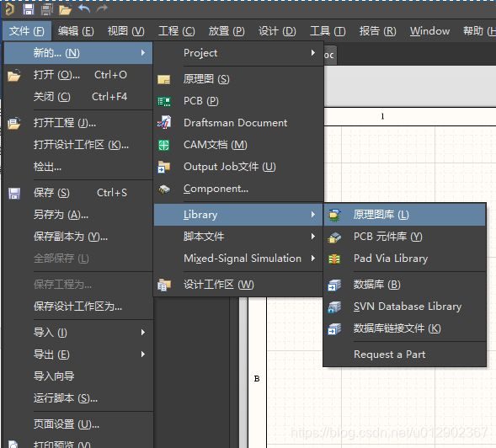Click the Draftsman Document icon

[x=164, y=123]
